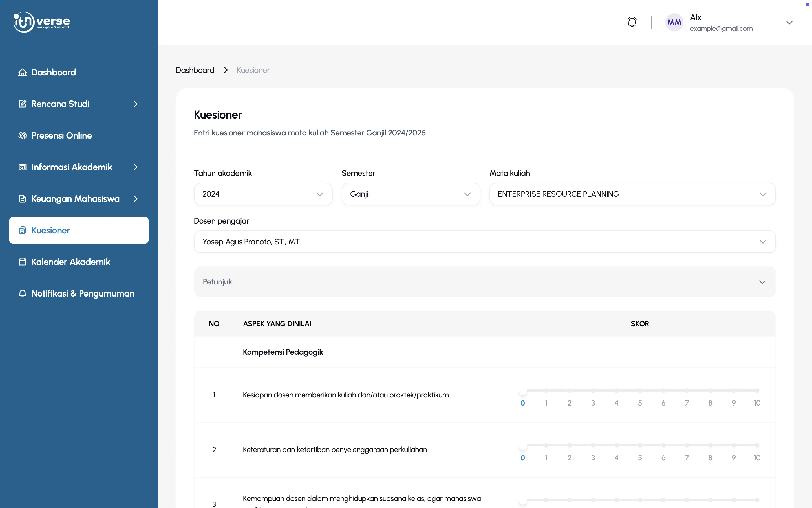This screenshot has height=508, width=812.
Task: Open notifications bell icon
Action: pos(632,22)
